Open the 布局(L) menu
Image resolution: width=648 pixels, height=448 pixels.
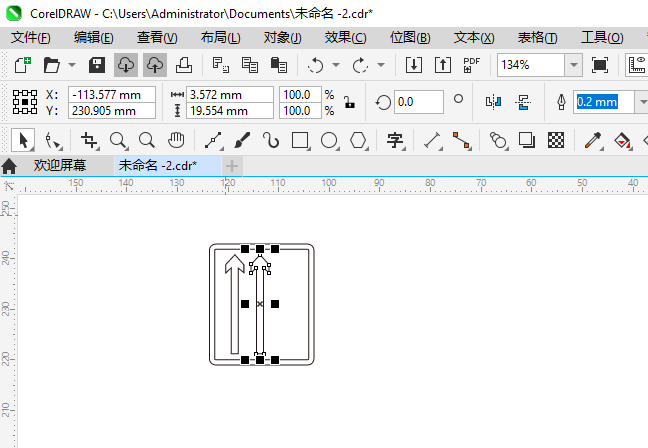point(220,38)
